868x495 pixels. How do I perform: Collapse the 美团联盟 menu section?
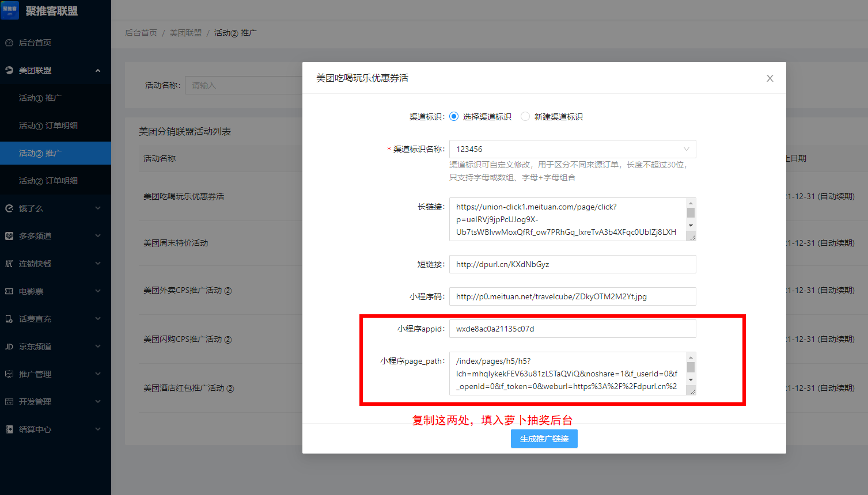98,70
